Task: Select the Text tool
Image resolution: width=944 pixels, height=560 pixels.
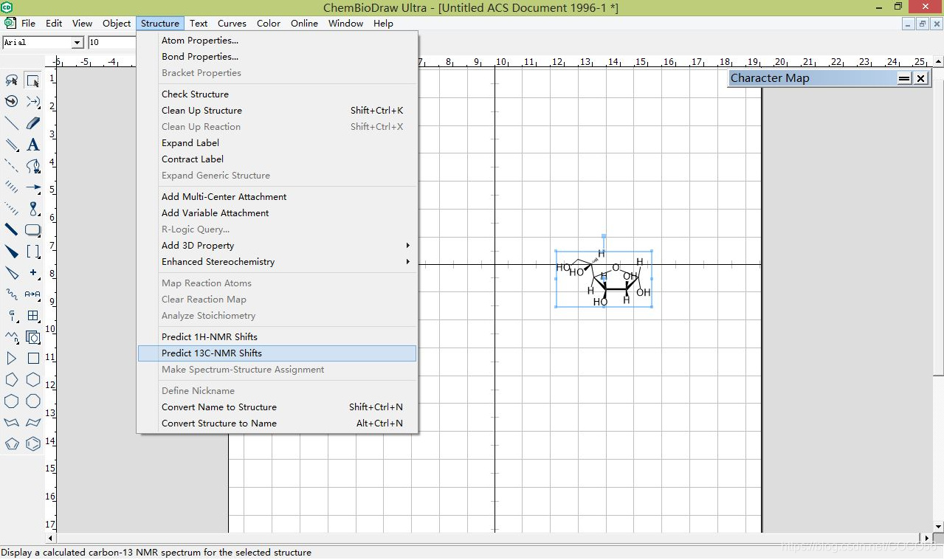Action: [33, 144]
